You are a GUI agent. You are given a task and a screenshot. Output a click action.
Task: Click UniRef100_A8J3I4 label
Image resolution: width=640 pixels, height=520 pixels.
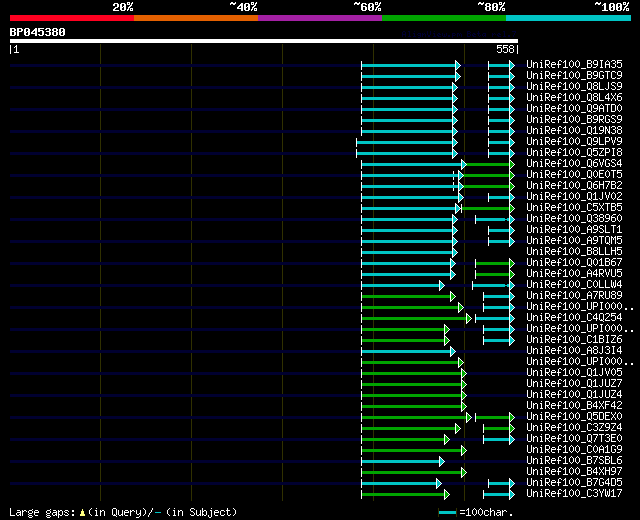tap(574, 351)
